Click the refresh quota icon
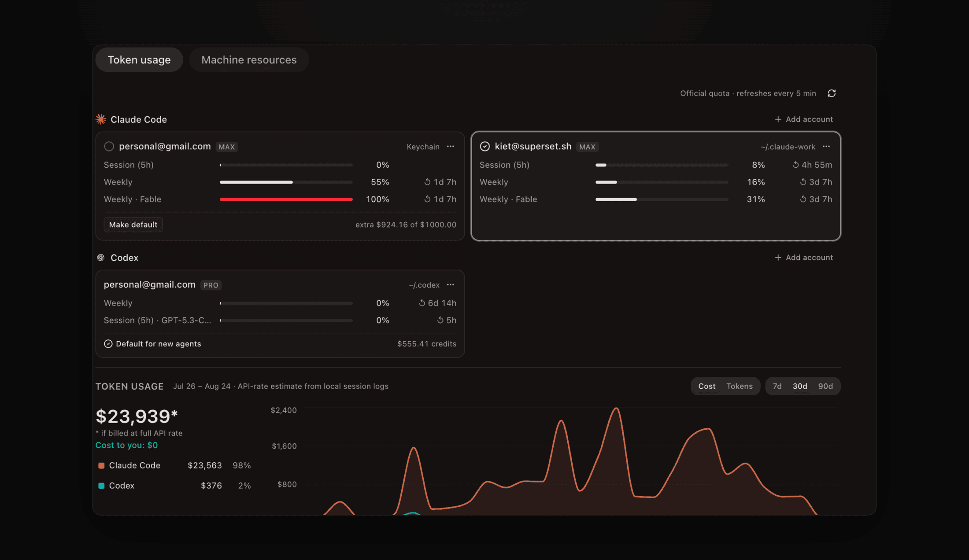The width and height of the screenshot is (969, 560). pyautogui.click(x=832, y=93)
